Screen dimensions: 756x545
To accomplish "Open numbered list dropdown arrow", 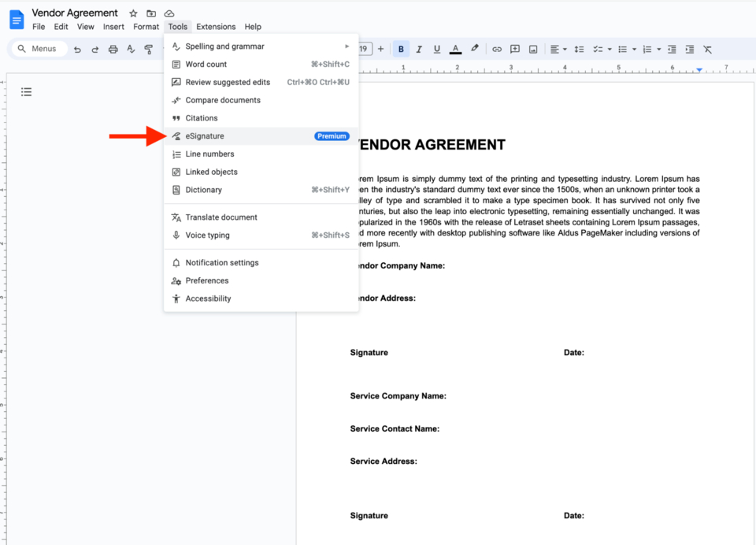I will (x=658, y=49).
